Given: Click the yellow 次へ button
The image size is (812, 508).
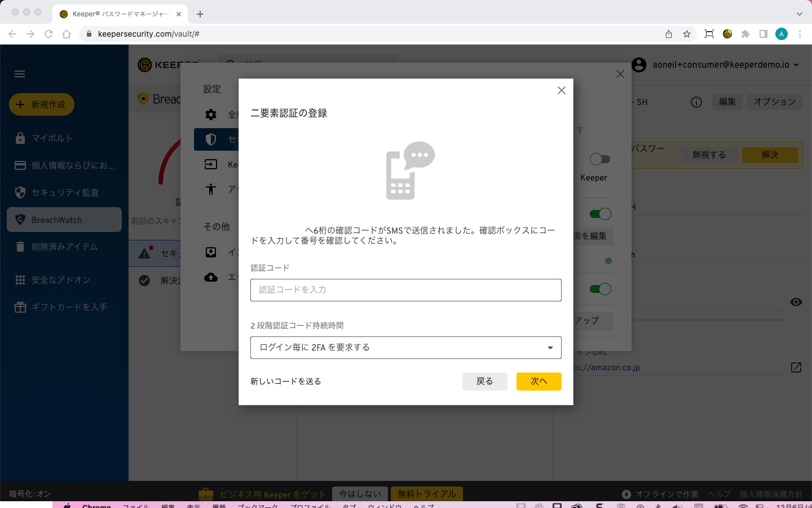Looking at the screenshot, I should tap(539, 382).
